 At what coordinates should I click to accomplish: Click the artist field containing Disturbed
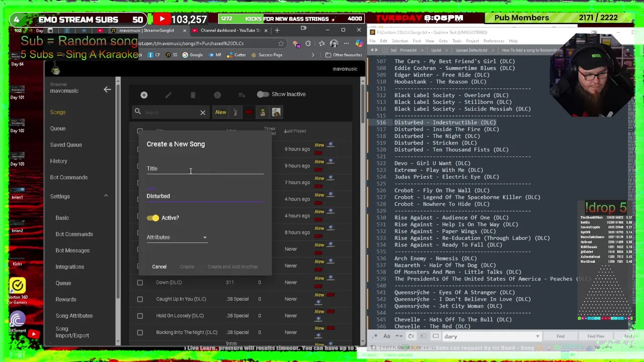tap(205, 196)
